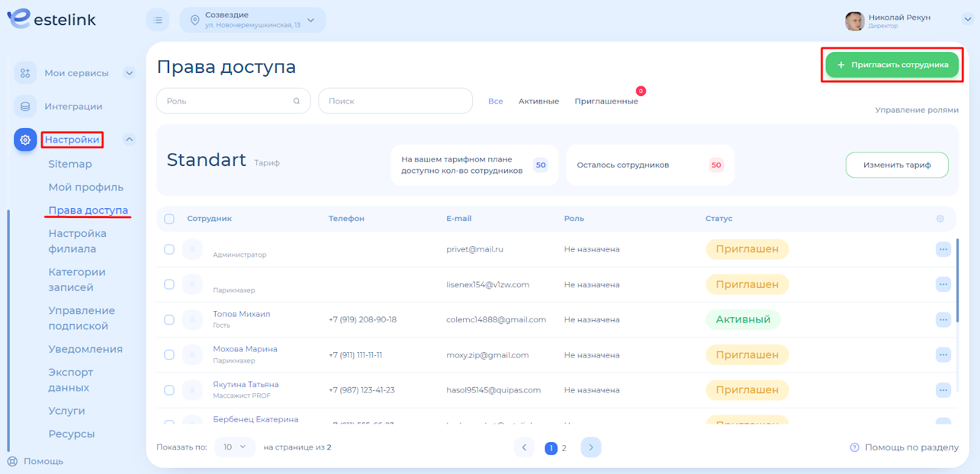Go to next page with right arrow
This screenshot has width=980, height=474.
590,448
